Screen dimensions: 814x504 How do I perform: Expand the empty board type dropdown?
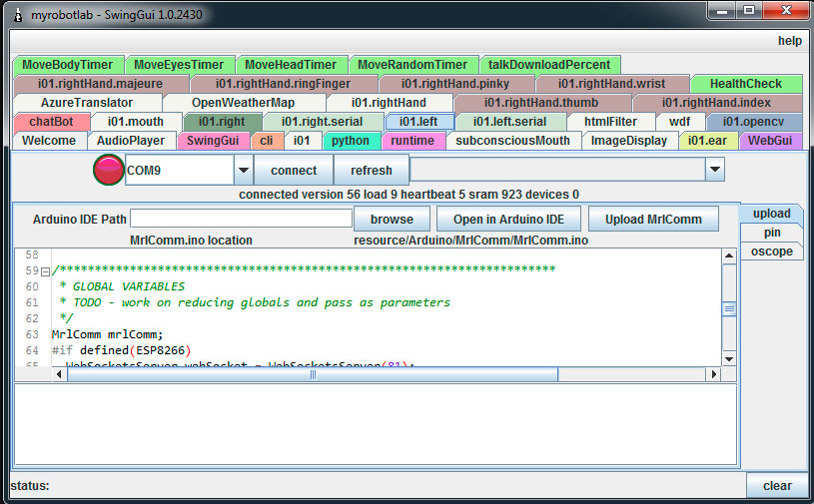pos(715,169)
